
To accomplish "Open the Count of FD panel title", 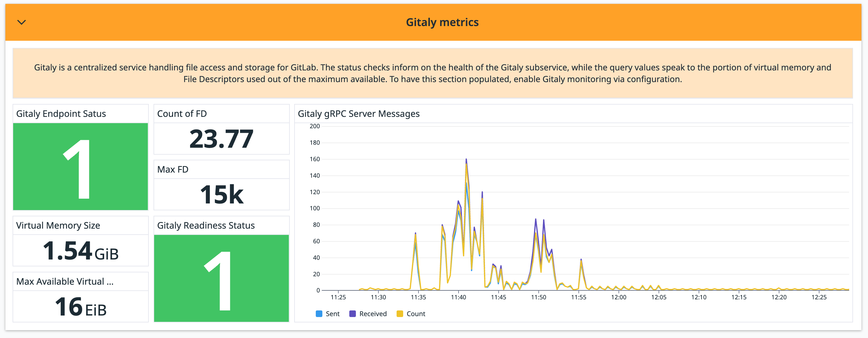I will pos(182,114).
